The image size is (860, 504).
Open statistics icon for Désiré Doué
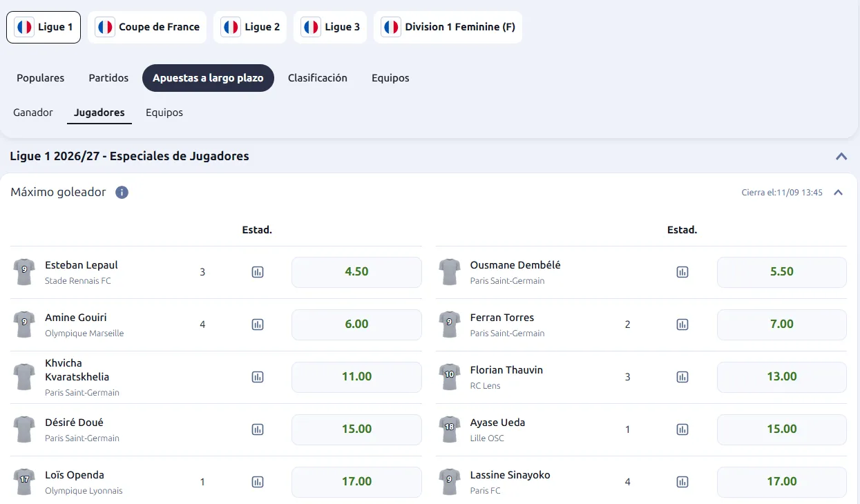258,429
